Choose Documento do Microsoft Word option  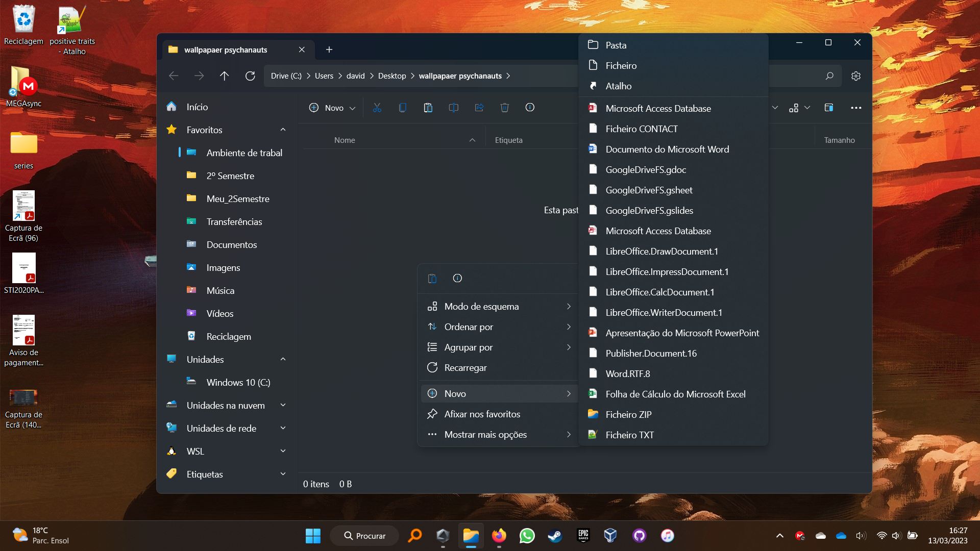point(667,149)
